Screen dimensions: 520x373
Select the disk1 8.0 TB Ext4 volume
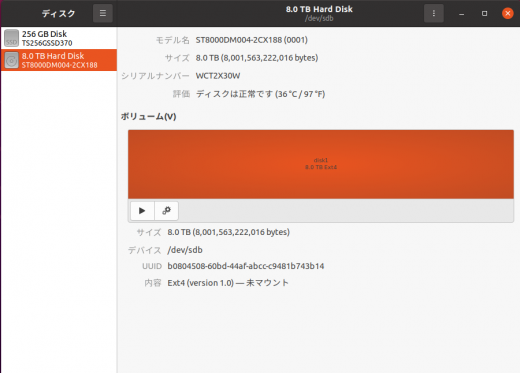click(321, 164)
